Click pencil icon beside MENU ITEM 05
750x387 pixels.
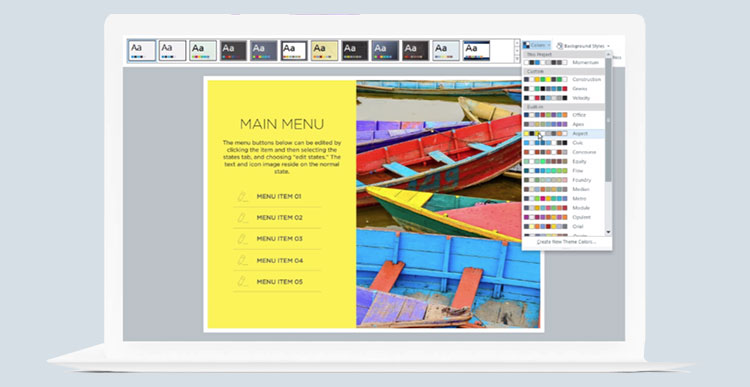243,281
